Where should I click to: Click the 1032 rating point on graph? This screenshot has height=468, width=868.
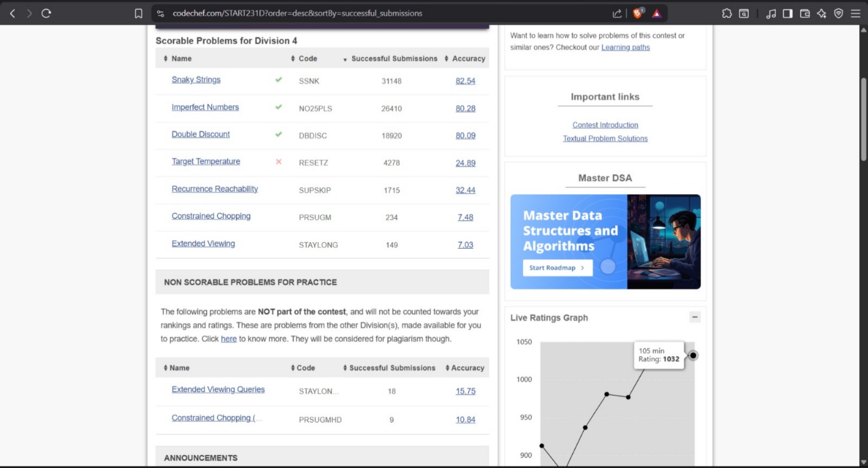pyautogui.click(x=693, y=356)
